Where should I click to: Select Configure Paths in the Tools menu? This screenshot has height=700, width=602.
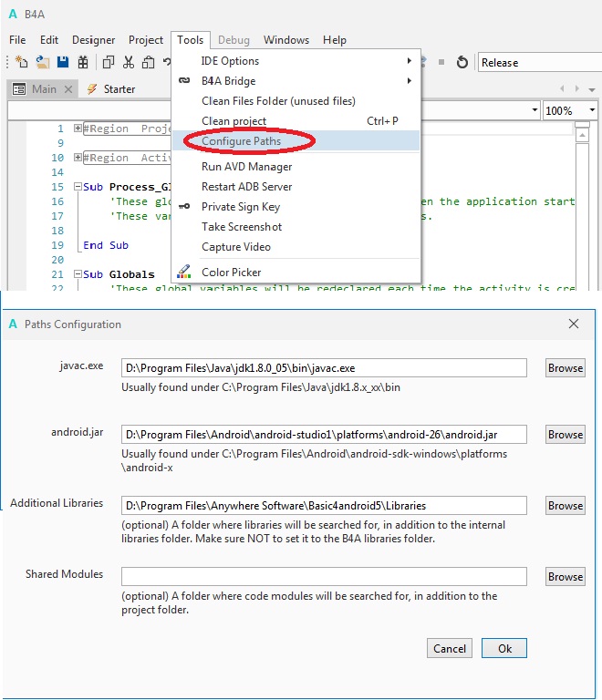click(x=241, y=141)
